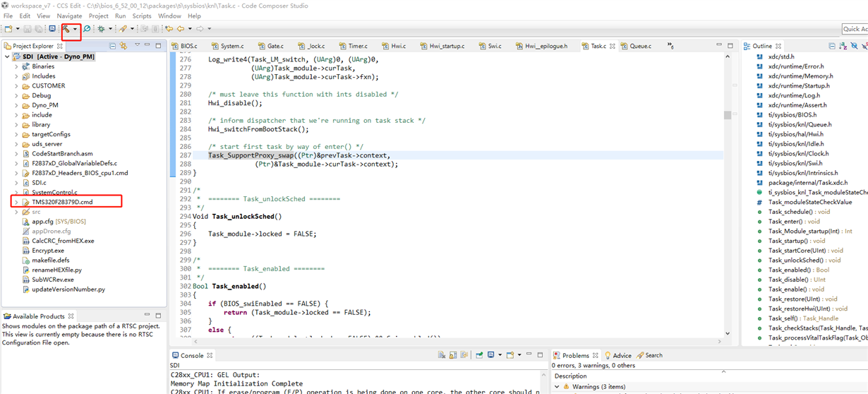Expand the Dyno_PM folder

pos(16,105)
